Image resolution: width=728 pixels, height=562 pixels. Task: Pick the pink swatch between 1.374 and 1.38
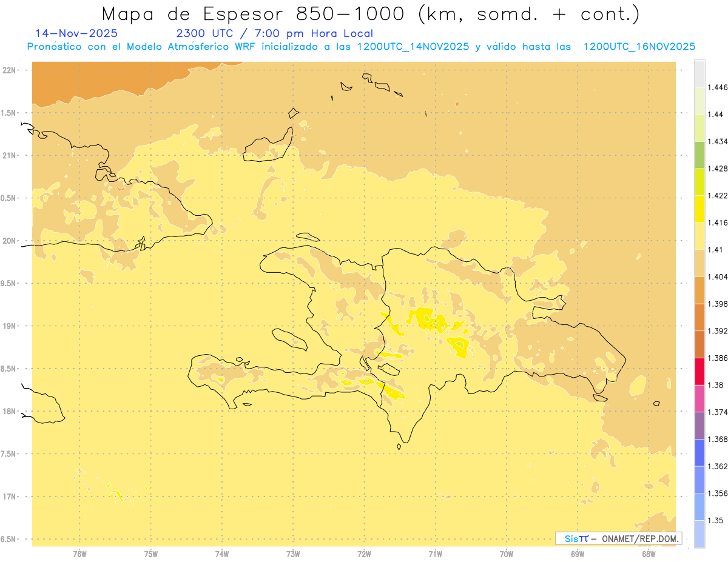(x=699, y=398)
